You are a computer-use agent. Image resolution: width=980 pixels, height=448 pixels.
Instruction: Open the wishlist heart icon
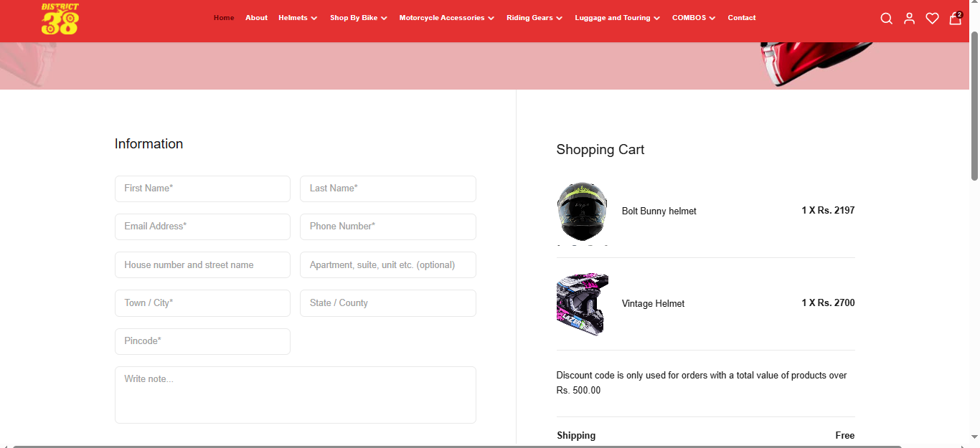pos(932,19)
